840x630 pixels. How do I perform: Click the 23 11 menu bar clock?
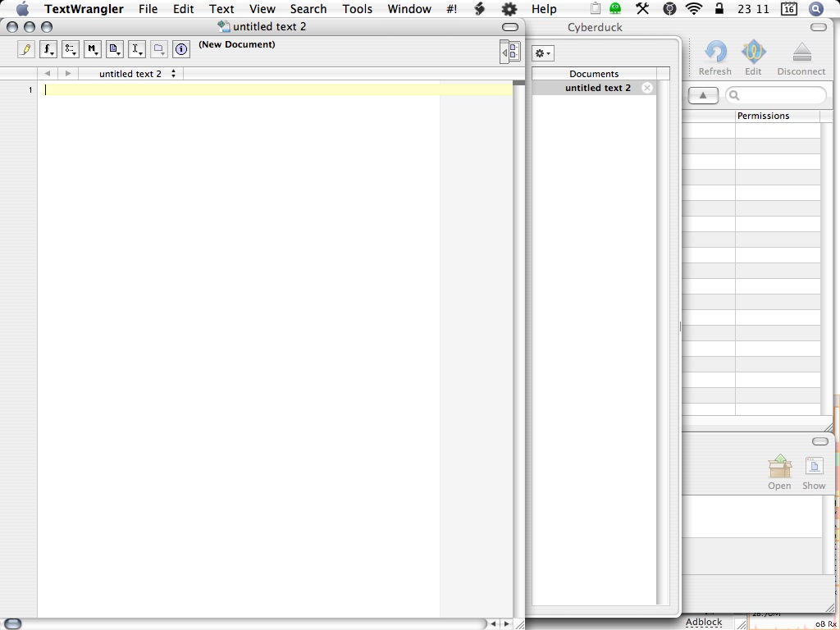pos(753,8)
